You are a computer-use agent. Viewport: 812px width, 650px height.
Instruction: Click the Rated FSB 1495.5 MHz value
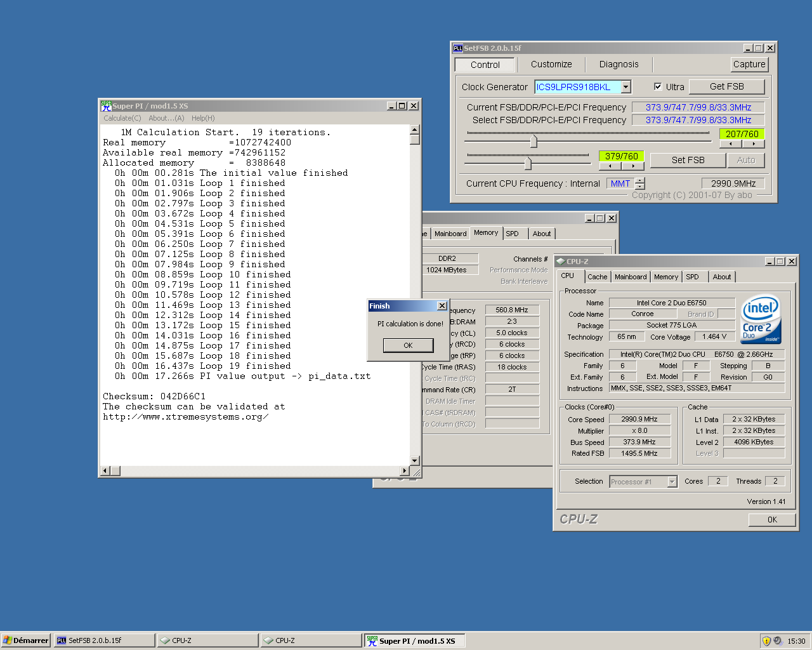click(x=639, y=453)
